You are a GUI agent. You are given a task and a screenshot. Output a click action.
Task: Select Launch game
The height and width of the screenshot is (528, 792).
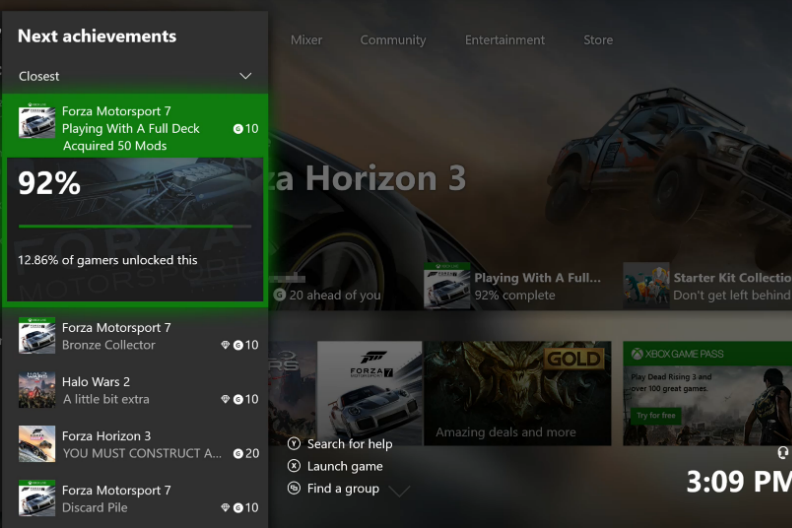(345, 466)
